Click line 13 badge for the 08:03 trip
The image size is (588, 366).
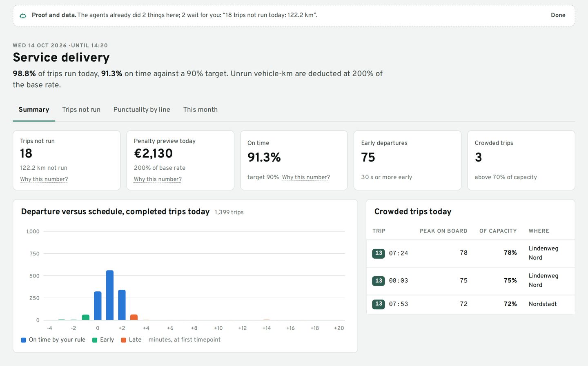pos(379,281)
